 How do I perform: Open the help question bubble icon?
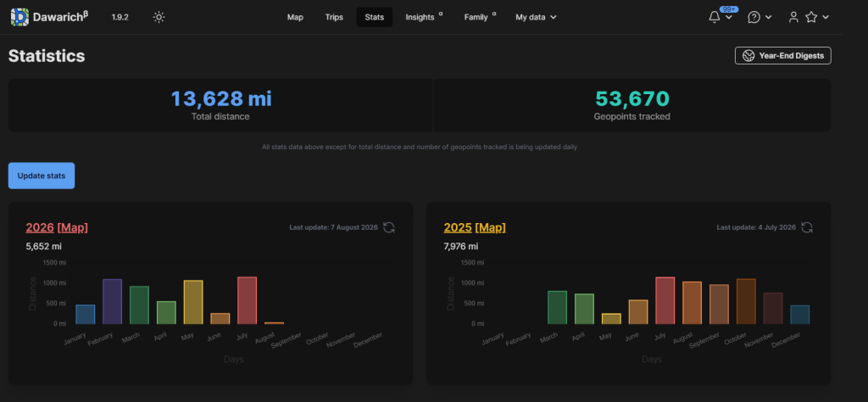click(x=754, y=17)
